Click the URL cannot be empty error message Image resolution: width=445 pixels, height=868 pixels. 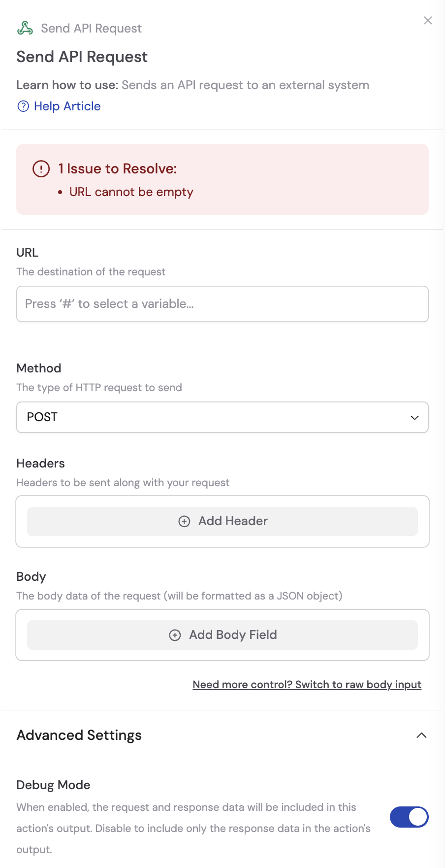(132, 192)
